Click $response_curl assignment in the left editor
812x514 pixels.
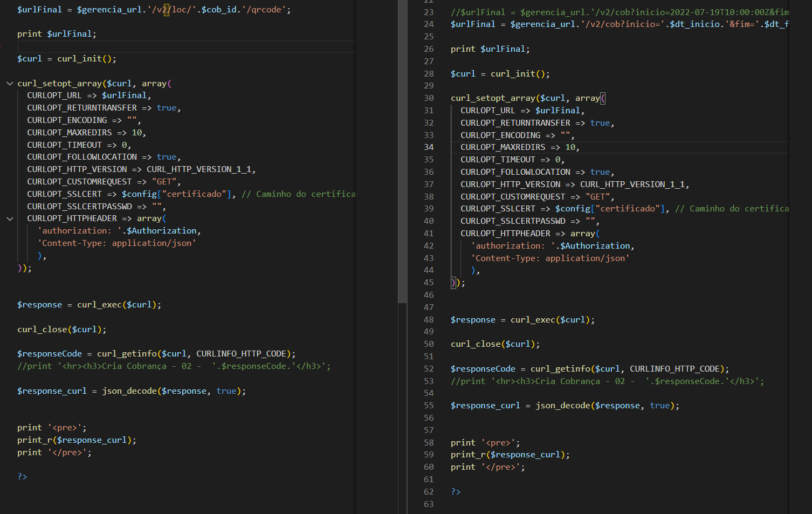coord(52,391)
